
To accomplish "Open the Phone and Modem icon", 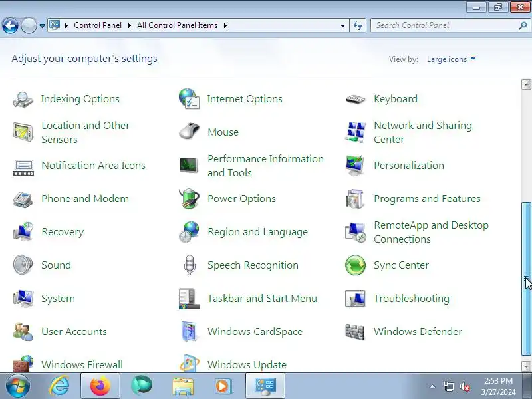I will click(x=23, y=199).
